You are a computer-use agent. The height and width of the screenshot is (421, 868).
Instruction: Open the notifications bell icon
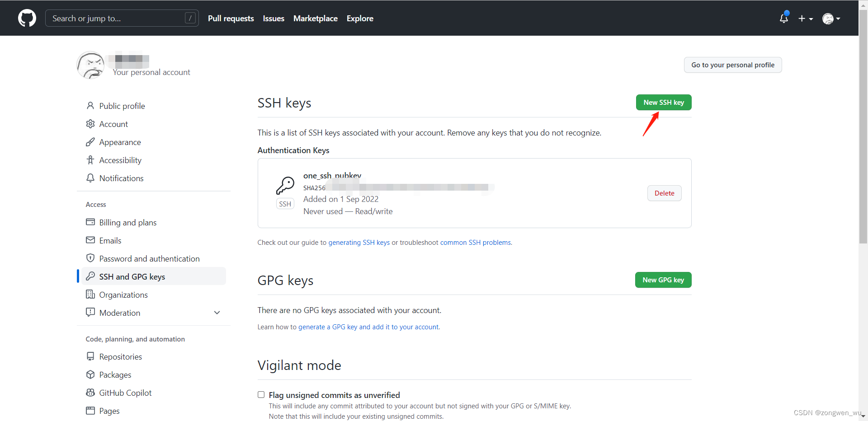tap(784, 18)
